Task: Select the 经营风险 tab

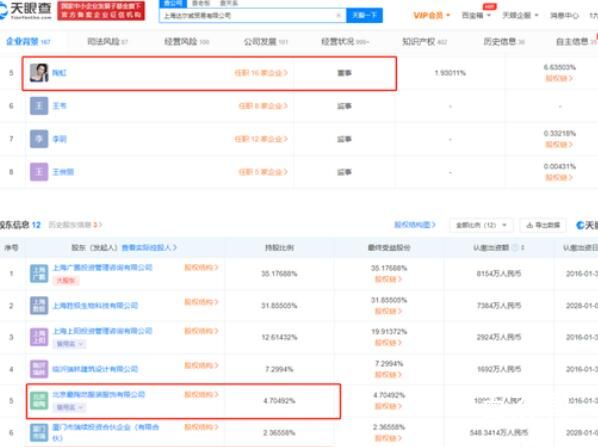Action: pos(186,42)
